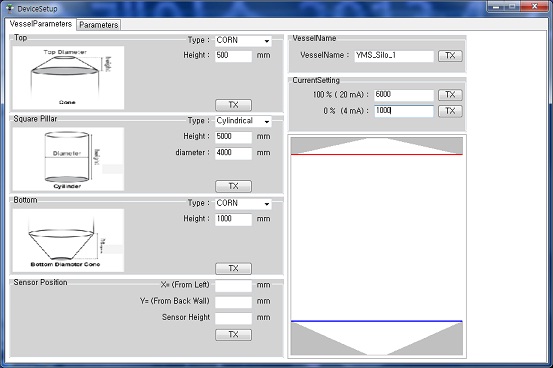Open the Bottom Type combo box

[x=243, y=204]
